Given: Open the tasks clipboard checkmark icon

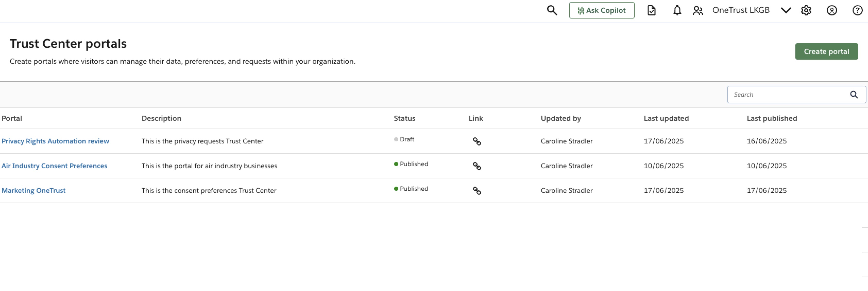Looking at the screenshot, I should tap(651, 11).
